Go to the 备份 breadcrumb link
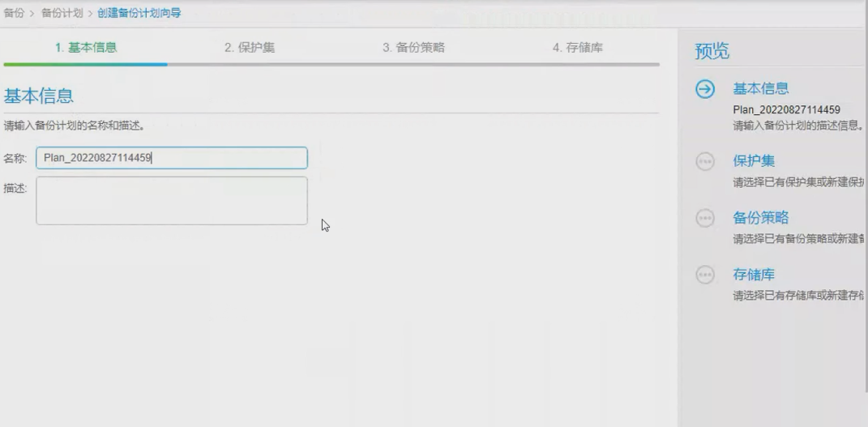868x427 pixels. tap(14, 13)
